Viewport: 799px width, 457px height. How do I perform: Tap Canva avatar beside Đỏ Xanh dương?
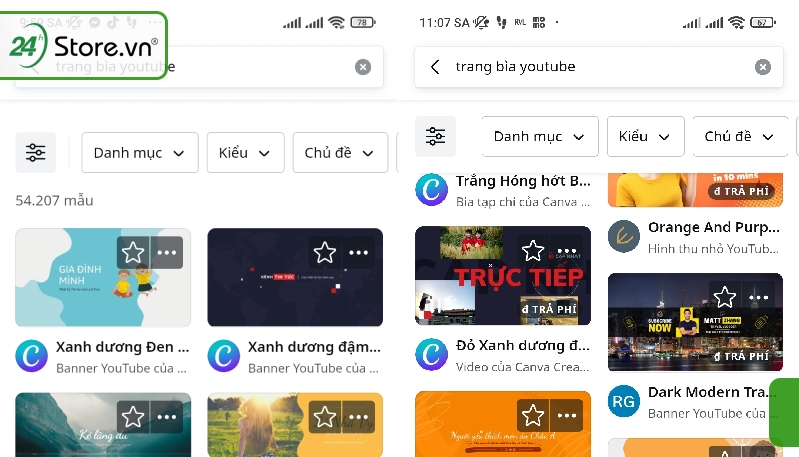click(x=432, y=354)
